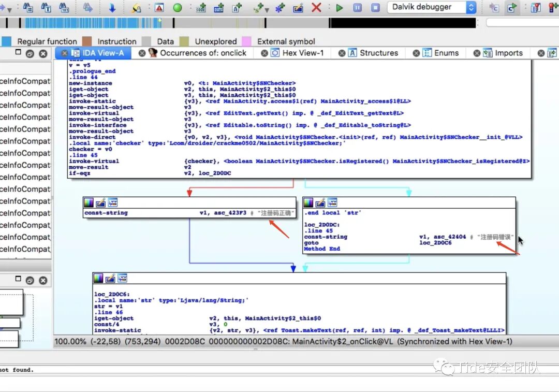This screenshot has width=559, height=392.
Task: Set node color on the asc_423F3 graph node
Action: [x=89, y=202]
